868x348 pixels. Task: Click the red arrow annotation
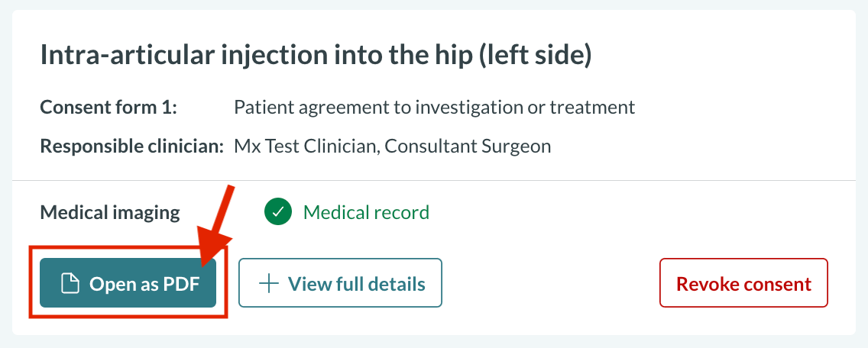218,222
